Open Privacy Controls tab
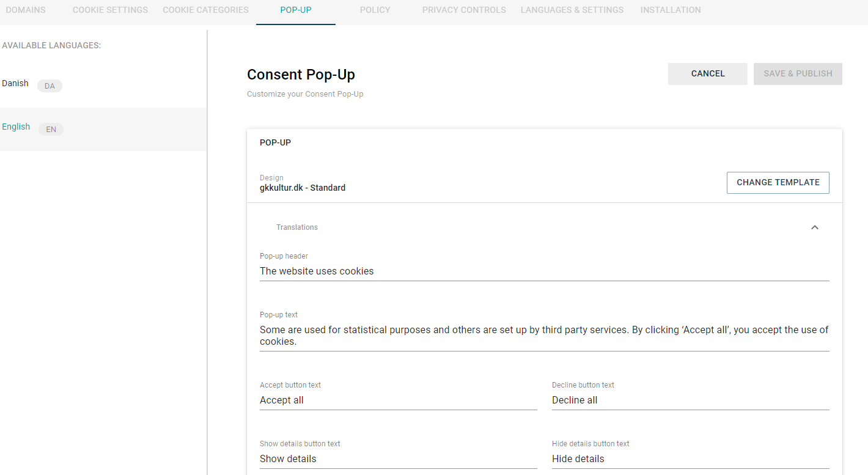This screenshot has width=868, height=475. 464,10
